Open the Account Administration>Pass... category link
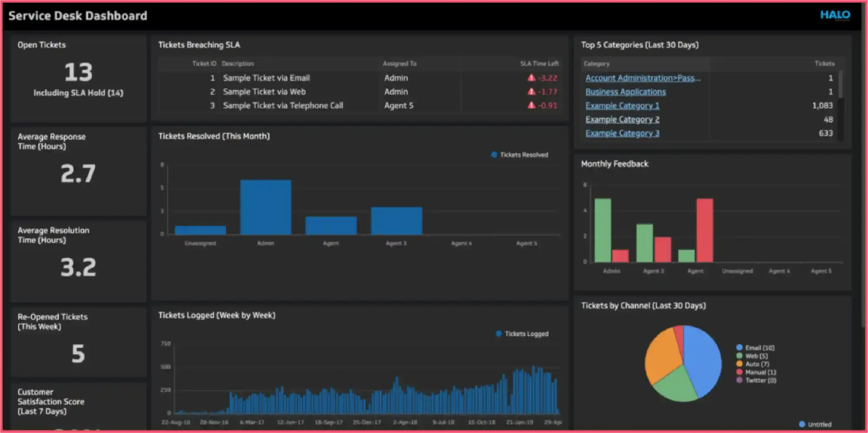 click(x=642, y=78)
